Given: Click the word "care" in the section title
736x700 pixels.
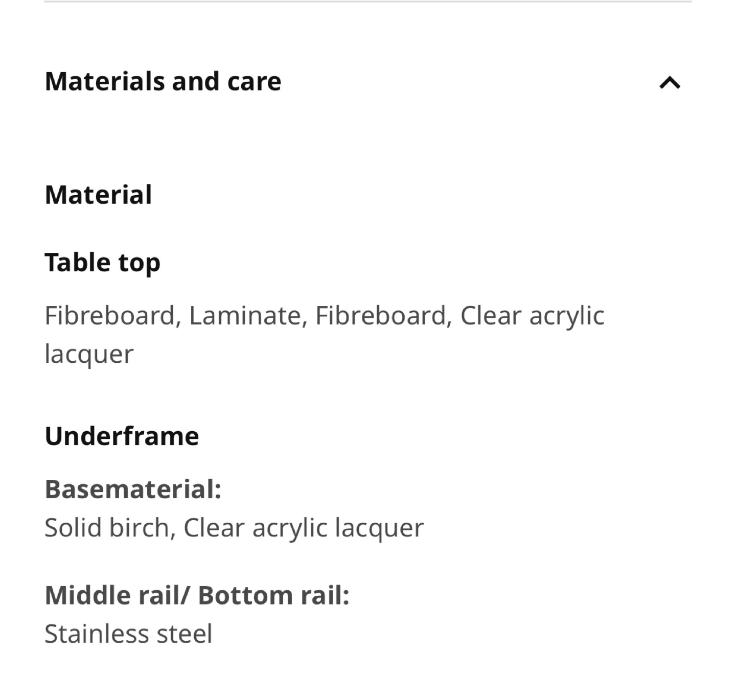Looking at the screenshot, I should pyautogui.click(x=254, y=81).
